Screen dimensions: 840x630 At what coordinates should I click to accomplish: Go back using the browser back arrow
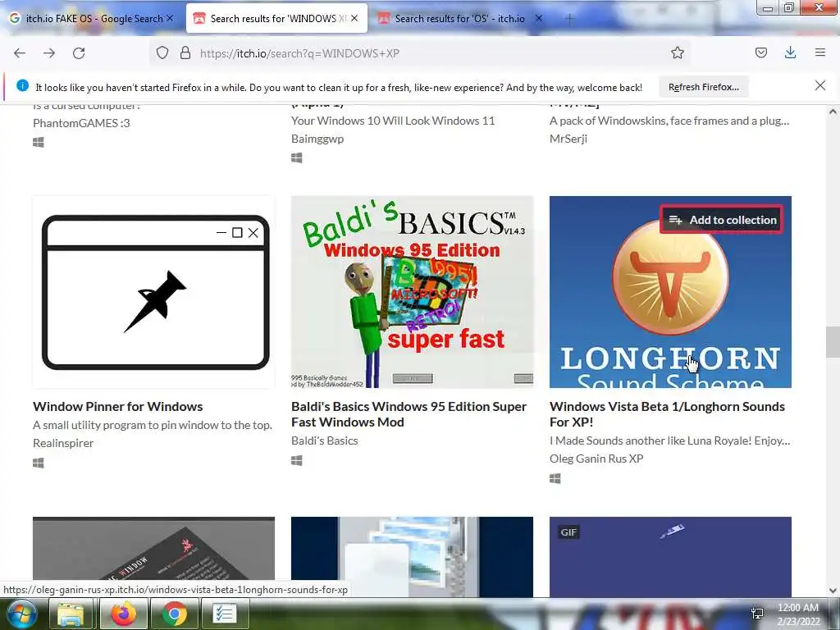(x=20, y=53)
